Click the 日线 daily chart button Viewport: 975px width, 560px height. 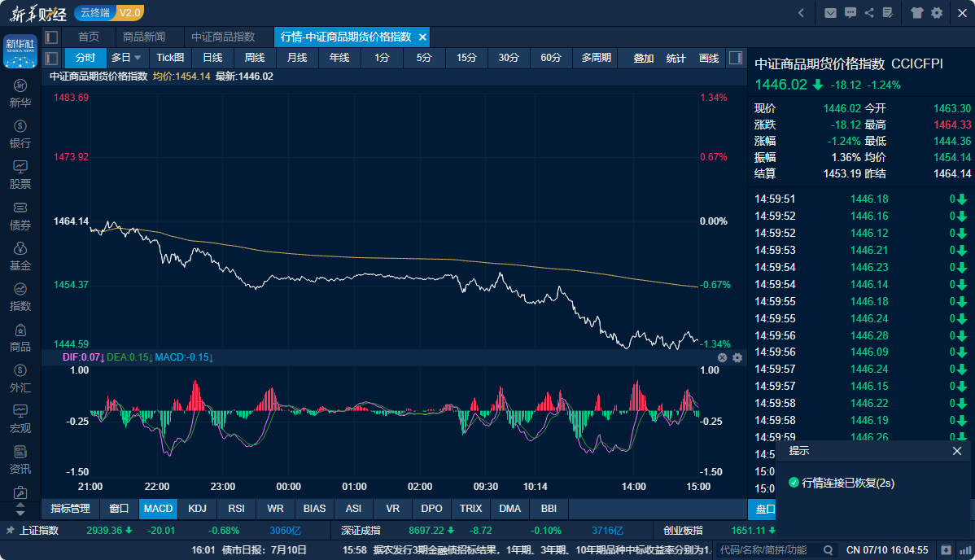coord(212,58)
